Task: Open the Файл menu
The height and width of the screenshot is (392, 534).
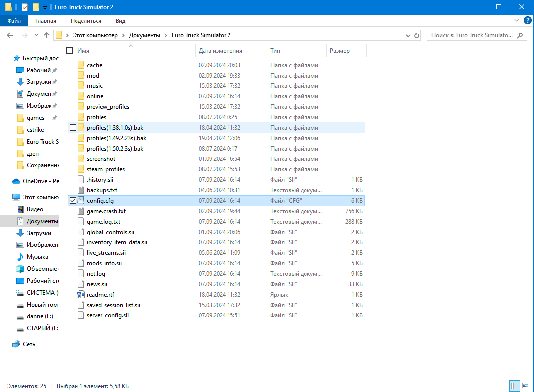Action: [14, 21]
